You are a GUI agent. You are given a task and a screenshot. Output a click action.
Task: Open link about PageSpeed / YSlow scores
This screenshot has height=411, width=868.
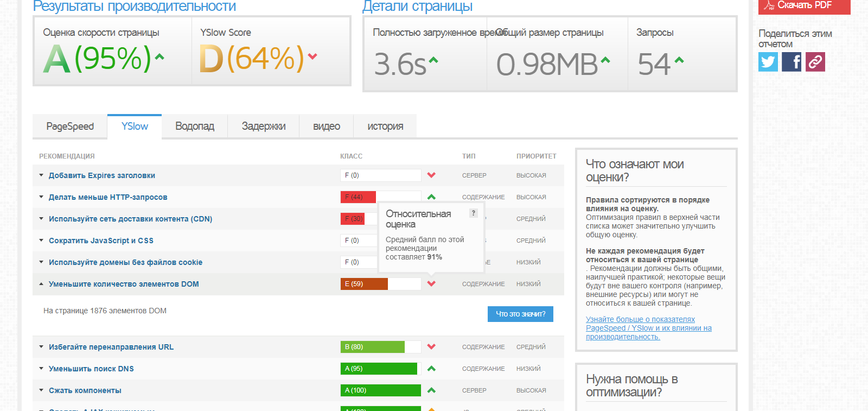(649, 328)
